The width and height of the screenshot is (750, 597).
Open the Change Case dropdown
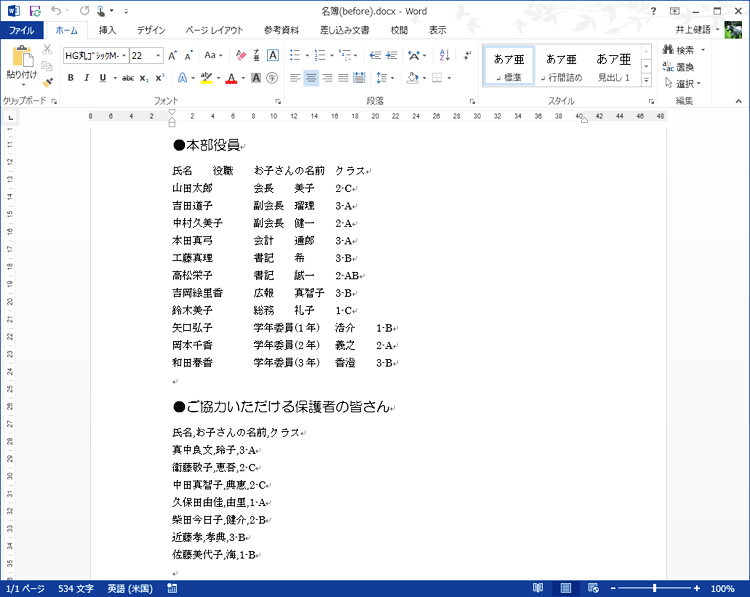(213, 55)
